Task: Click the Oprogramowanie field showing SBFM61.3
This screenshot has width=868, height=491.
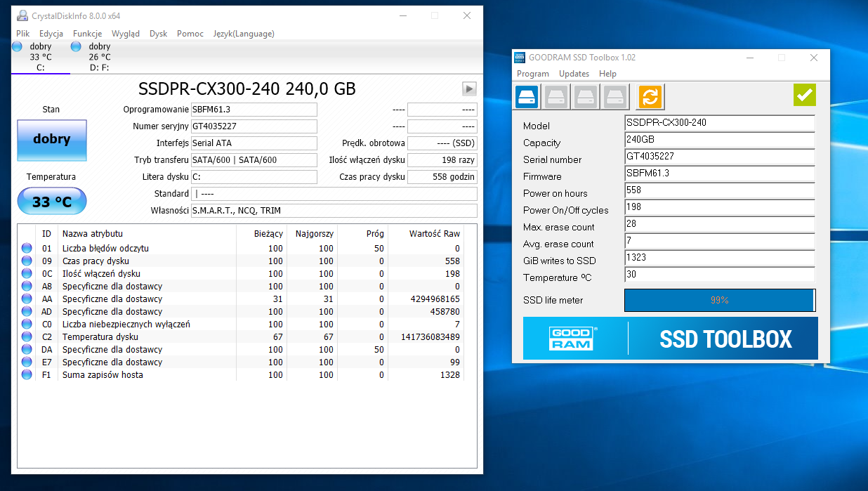Action: click(x=254, y=110)
